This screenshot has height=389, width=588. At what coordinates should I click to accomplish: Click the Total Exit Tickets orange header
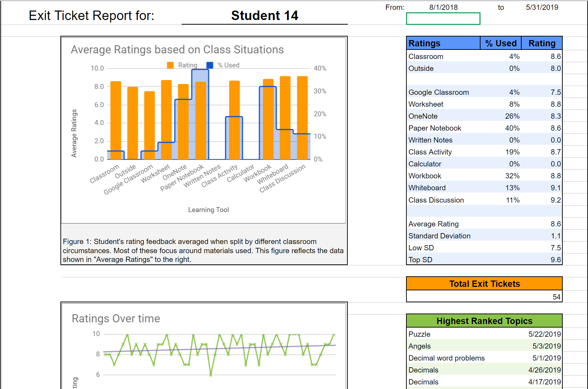[x=484, y=284]
